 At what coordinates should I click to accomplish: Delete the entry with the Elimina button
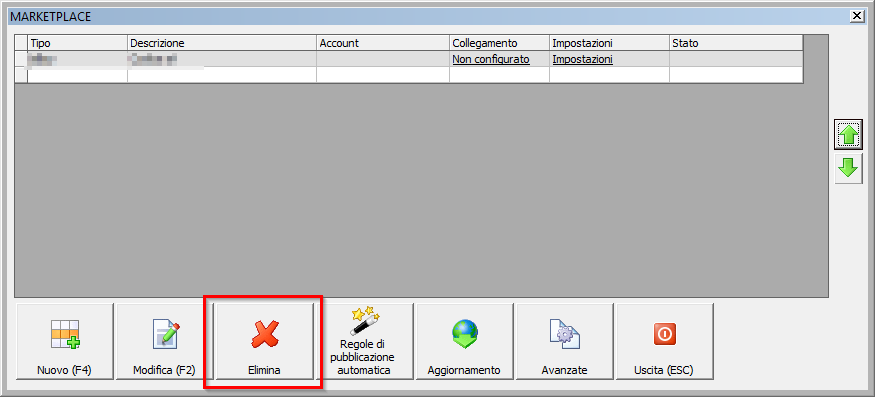click(265, 341)
